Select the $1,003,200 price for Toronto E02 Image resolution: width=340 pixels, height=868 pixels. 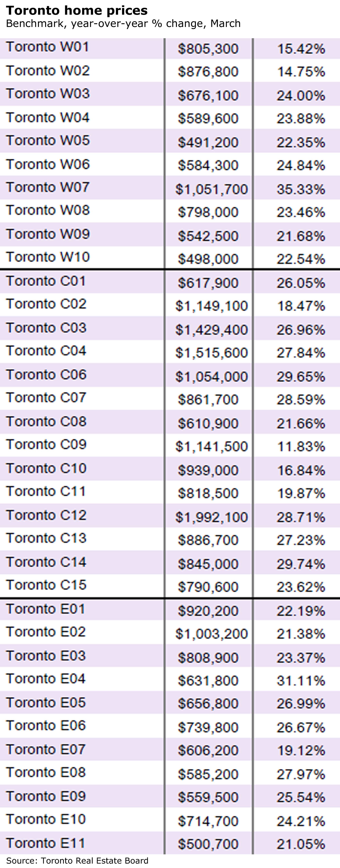tap(211, 634)
